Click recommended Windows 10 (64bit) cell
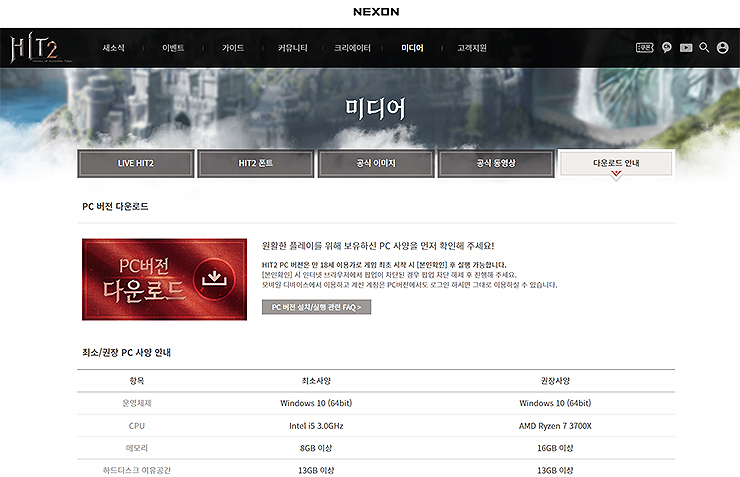 555,403
